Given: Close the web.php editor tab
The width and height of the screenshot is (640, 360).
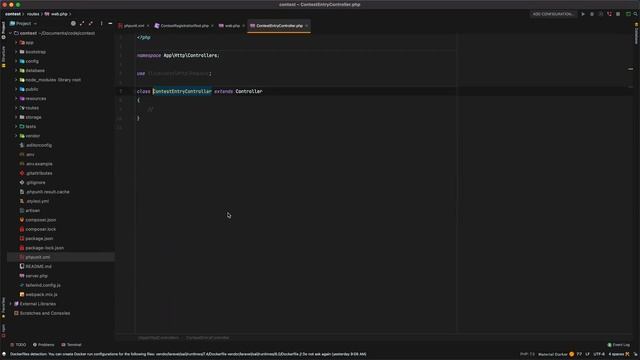Looking at the screenshot, I should click(x=244, y=26).
